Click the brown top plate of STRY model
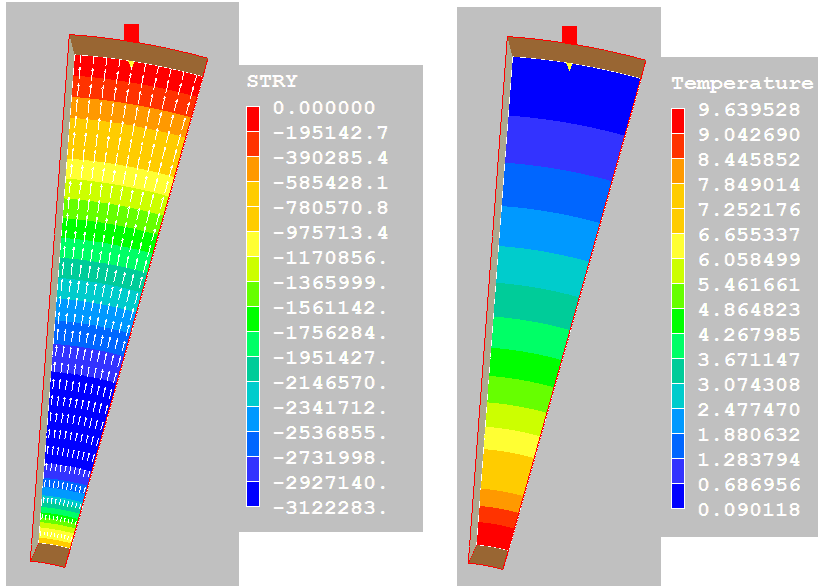 (x=139, y=52)
